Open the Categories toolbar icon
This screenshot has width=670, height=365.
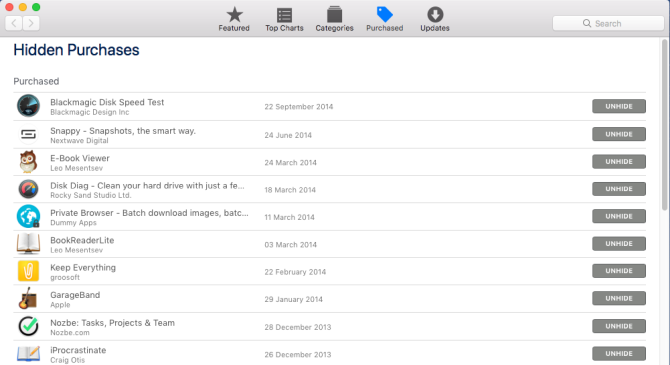(335, 15)
